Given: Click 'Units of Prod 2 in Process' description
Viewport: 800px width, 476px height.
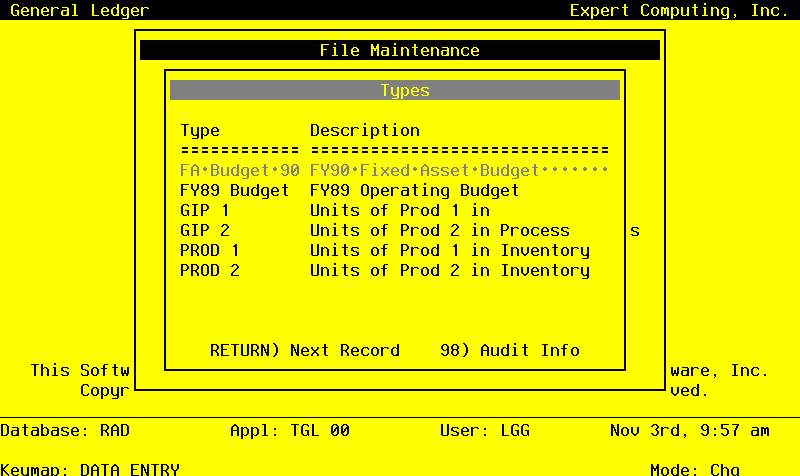Looking at the screenshot, I should pyautogui.click(x=440, y=231).
